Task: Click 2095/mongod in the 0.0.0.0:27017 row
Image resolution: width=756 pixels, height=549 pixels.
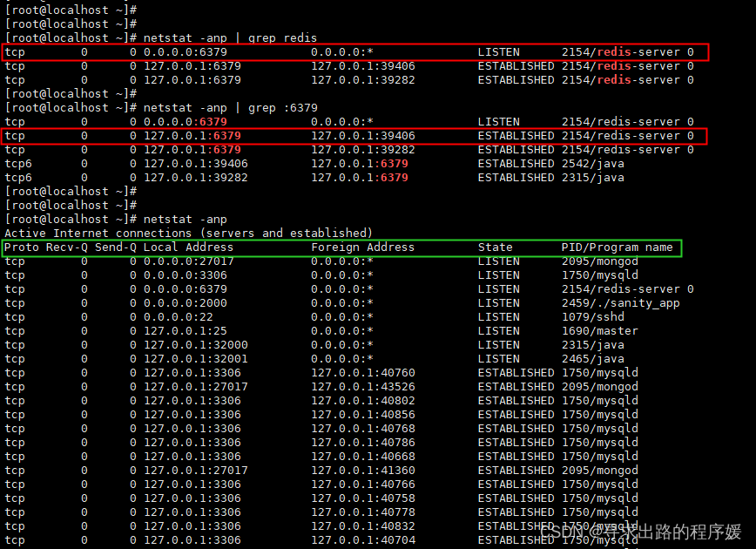Action: click(x=600, y=261)
